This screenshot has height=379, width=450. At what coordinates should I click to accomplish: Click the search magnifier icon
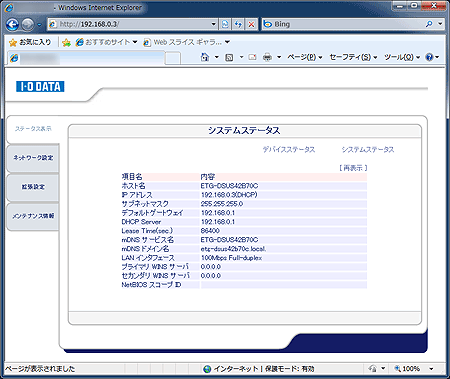[429, 24]
